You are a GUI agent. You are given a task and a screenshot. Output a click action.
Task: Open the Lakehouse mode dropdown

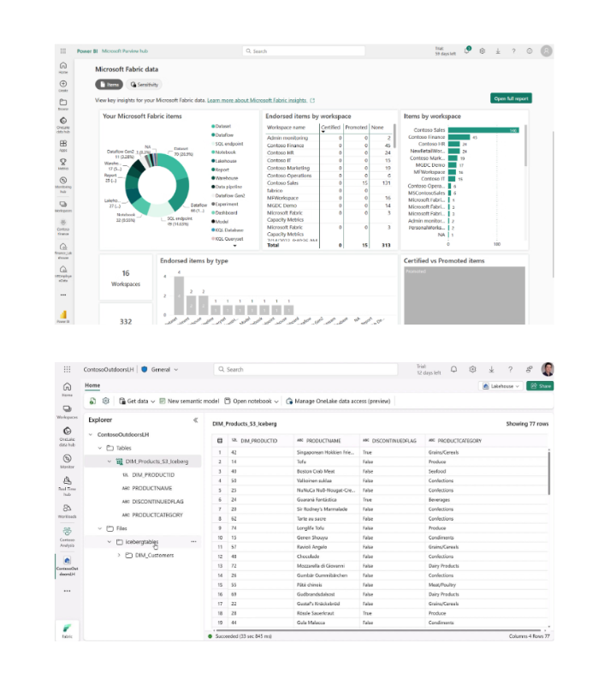500,386
